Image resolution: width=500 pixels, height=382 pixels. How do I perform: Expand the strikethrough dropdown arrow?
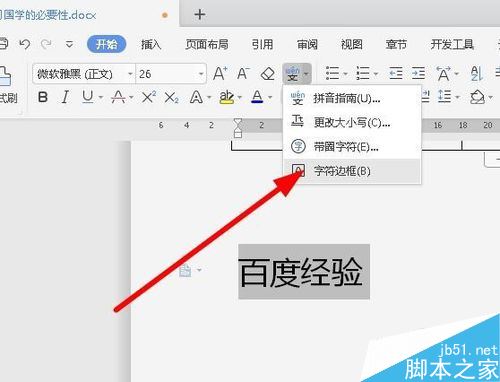pos(131,97)
